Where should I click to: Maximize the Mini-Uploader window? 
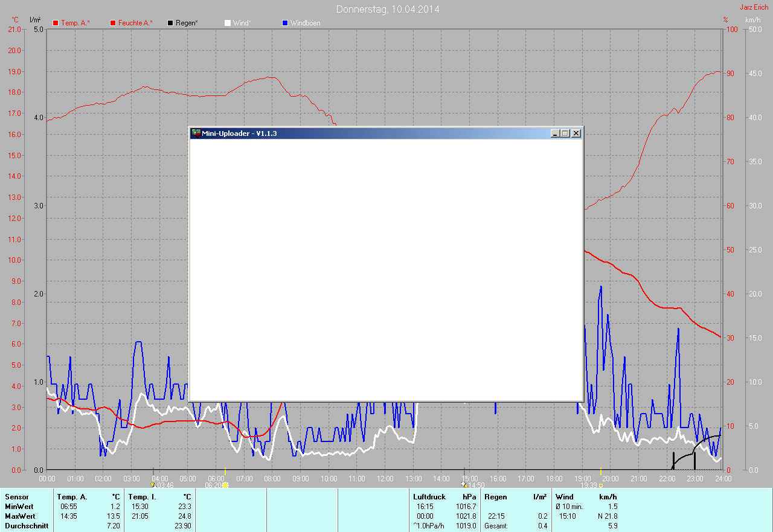click(565, 133)
